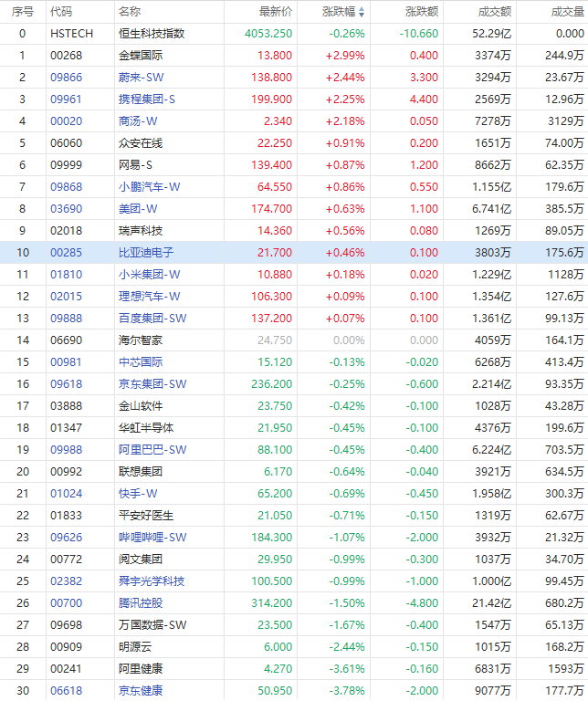Image resolution: width=588 pixels, height=701 pixels.
Task: Open 百度集团-SW stock link
Action: tap(152, 319)
